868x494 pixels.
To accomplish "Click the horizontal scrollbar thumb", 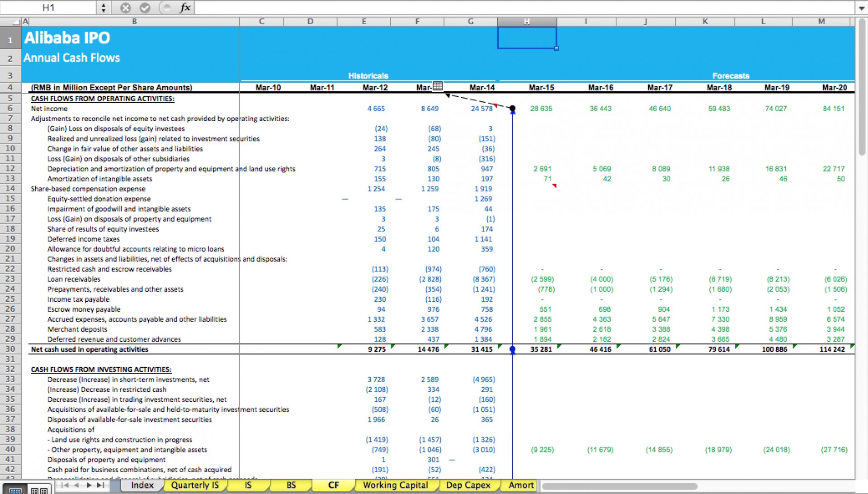I will [x=619, y=486].
